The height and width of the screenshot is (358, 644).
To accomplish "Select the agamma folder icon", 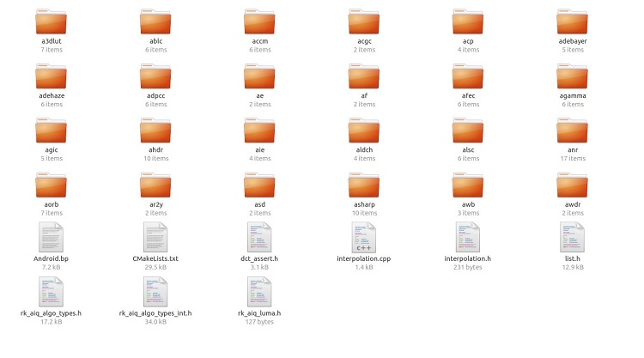I will pos(572,76).
